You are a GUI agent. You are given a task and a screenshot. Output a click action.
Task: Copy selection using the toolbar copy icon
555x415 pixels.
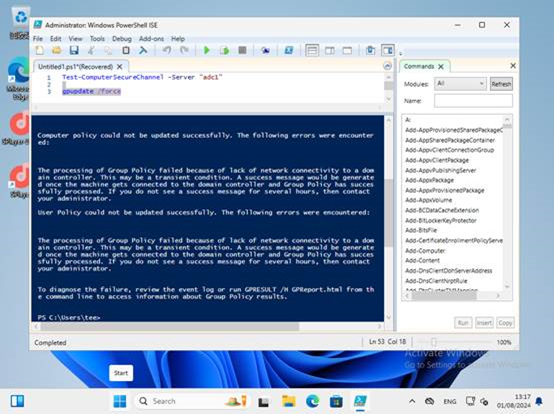coord(108,50)
